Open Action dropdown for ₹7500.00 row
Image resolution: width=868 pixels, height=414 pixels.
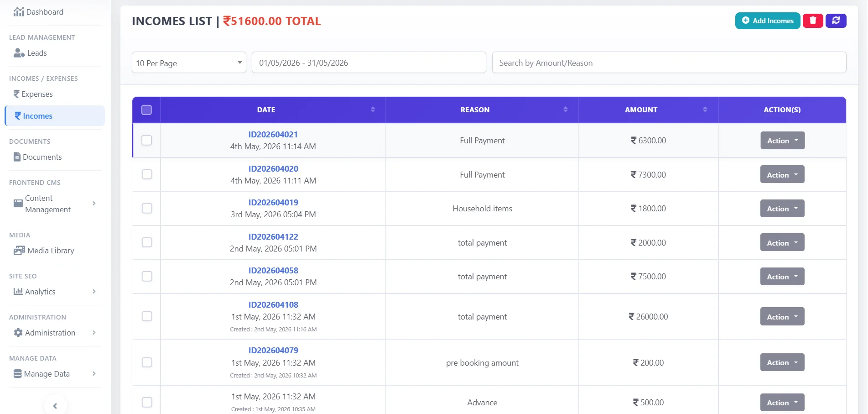782,277
